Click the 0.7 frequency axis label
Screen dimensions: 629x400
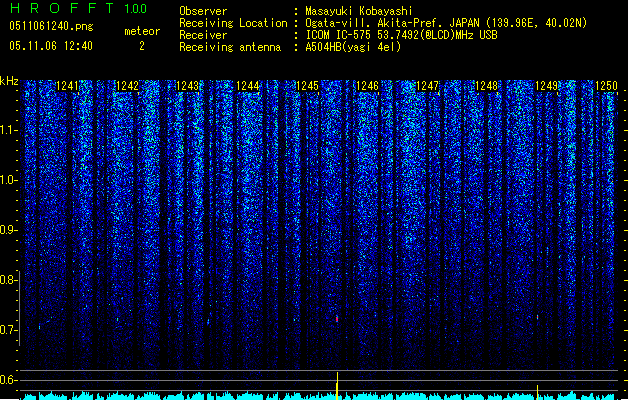[9, 330]
